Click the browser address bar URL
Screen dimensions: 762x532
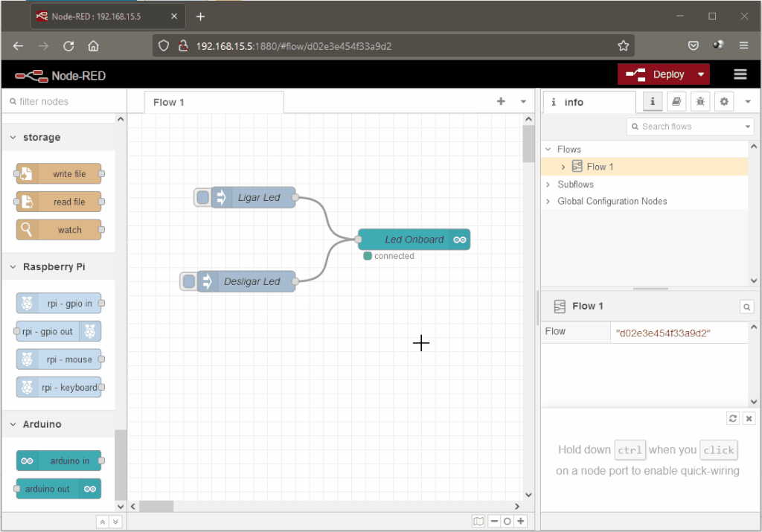[293, 46]
